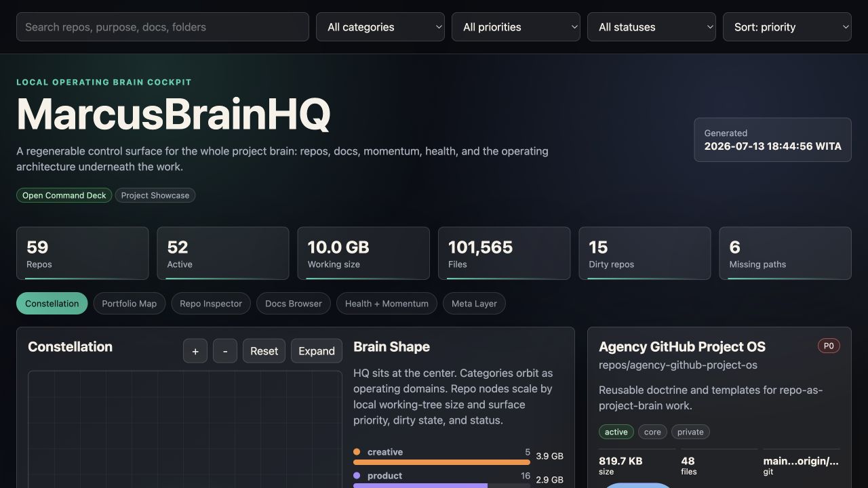Switch to the Docs Browser tab
This screenshot has width=868, height=488.
[294, 304]
